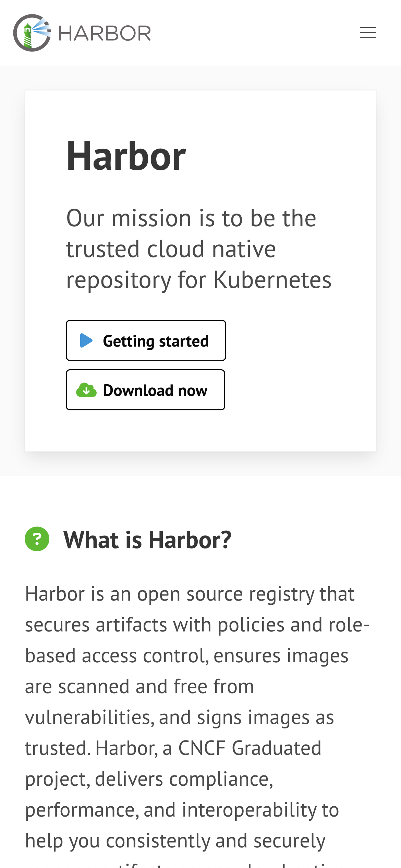Click the HARBOR wordmark in header
The image size is (401, 868).
pos(105,33)
